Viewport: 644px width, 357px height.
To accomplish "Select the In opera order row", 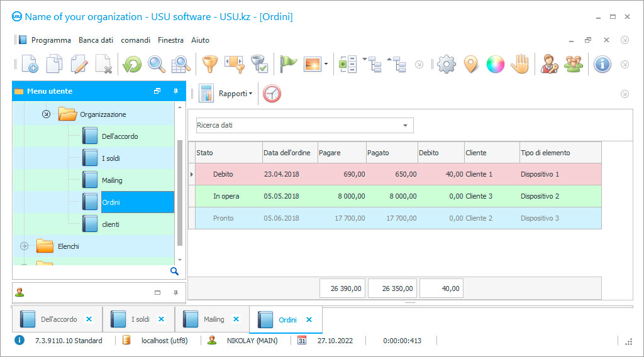I will point(398,196).
